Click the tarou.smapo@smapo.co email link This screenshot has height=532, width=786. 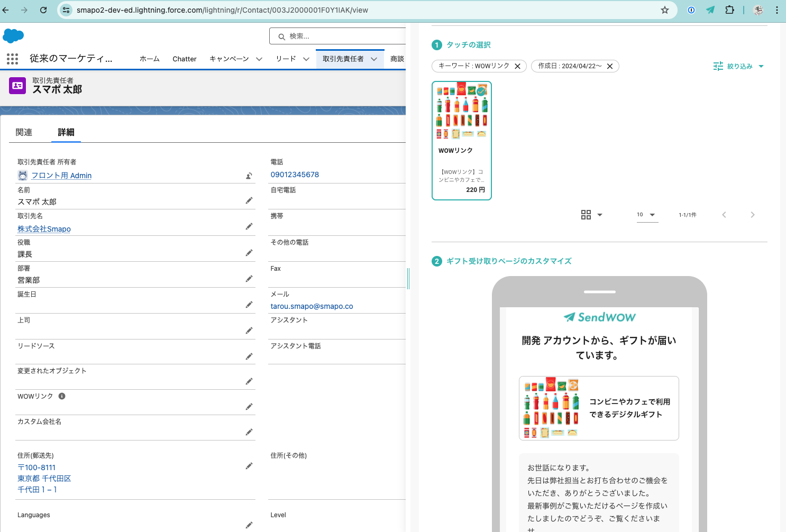click(x=312, y=306)
